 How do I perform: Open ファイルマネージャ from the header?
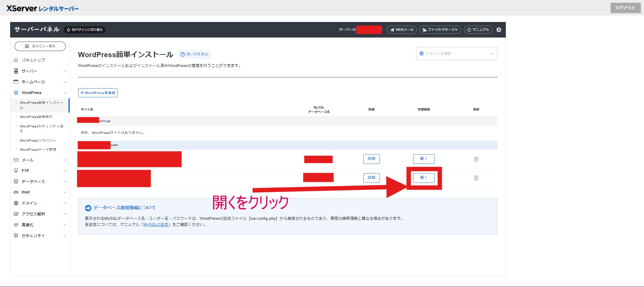[440, 30]
